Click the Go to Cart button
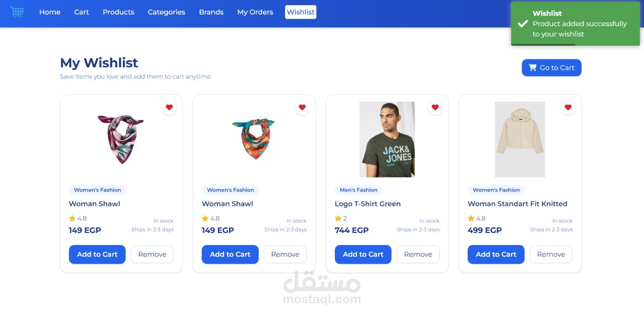644x312 pixels. (551, 68)
